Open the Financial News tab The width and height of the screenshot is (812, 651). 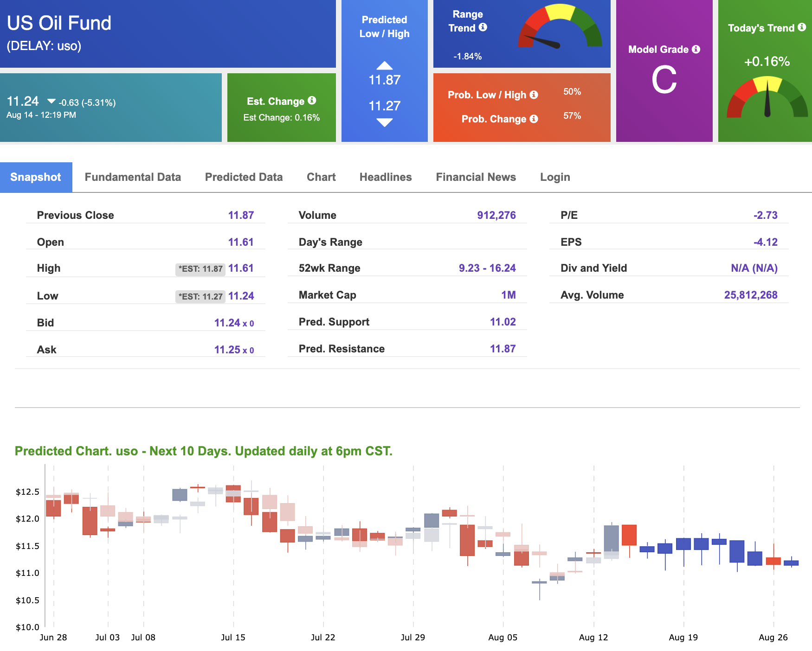pyautogui.click(x=476, y=177)
